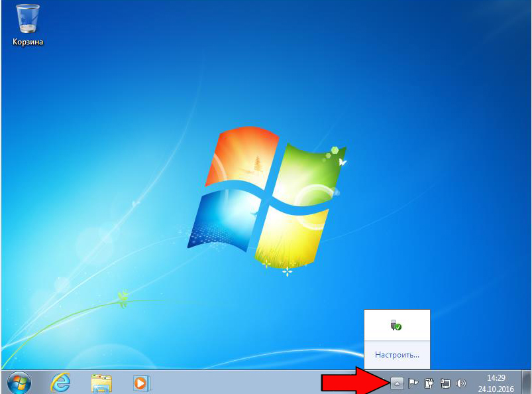The height and width of the screenshot is (394, 532).
Task: Launch Windows Media Player from the taskbar
Action: point(141,383)
